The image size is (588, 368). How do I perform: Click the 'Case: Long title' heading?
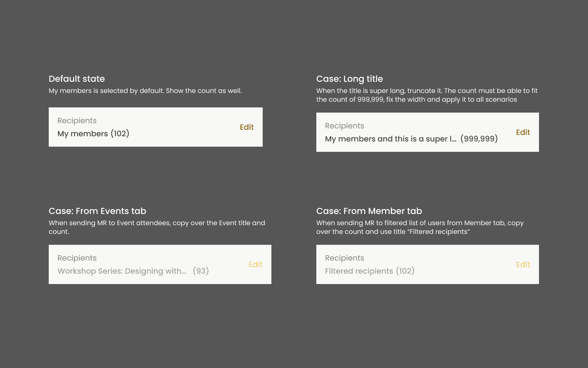click(x=350, y=79)
